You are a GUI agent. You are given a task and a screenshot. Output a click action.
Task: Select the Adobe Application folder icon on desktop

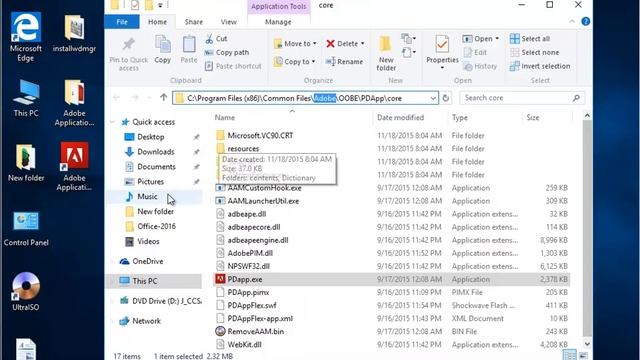tap(74, 103)
